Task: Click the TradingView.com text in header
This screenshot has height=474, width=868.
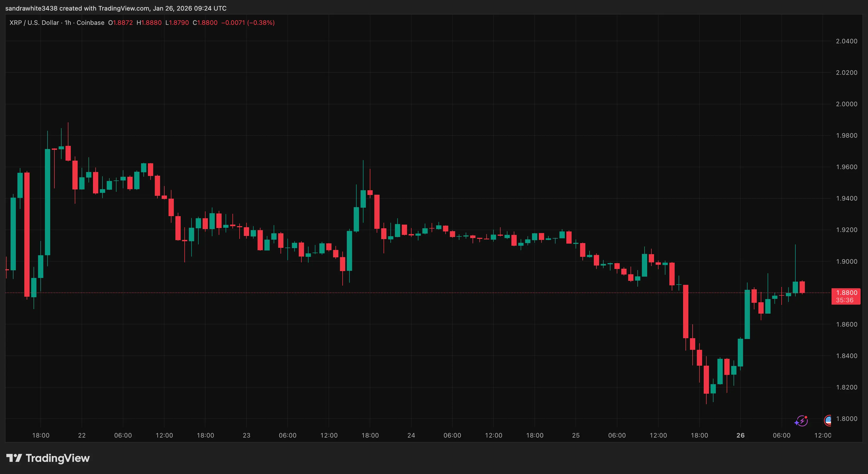Action: pyautogui.click(x=124, y=8)
